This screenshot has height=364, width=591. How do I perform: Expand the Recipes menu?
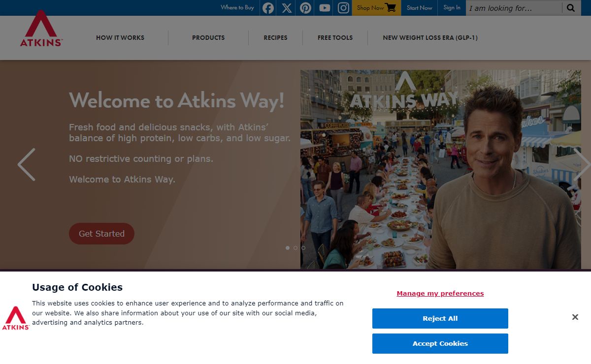click(x=275, y=38)
